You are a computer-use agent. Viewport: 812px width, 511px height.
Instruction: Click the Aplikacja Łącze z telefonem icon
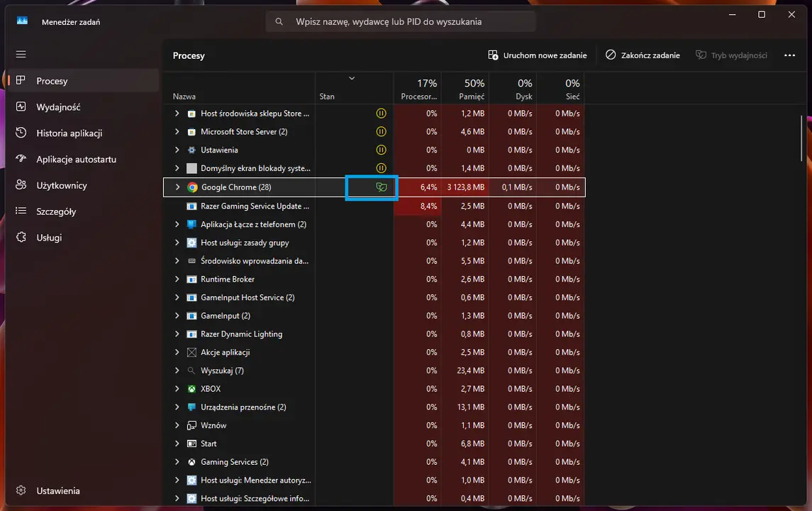(191, 224)
